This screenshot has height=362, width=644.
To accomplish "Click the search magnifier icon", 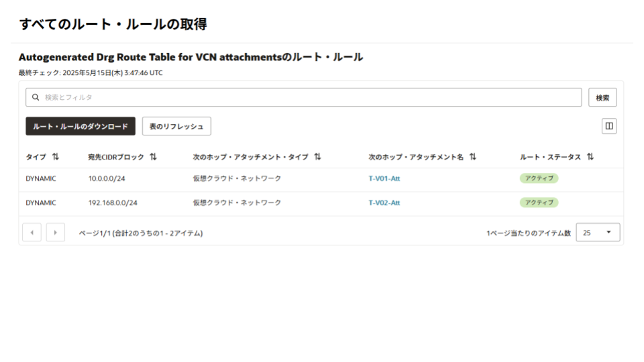I will [x=36, y=97].
